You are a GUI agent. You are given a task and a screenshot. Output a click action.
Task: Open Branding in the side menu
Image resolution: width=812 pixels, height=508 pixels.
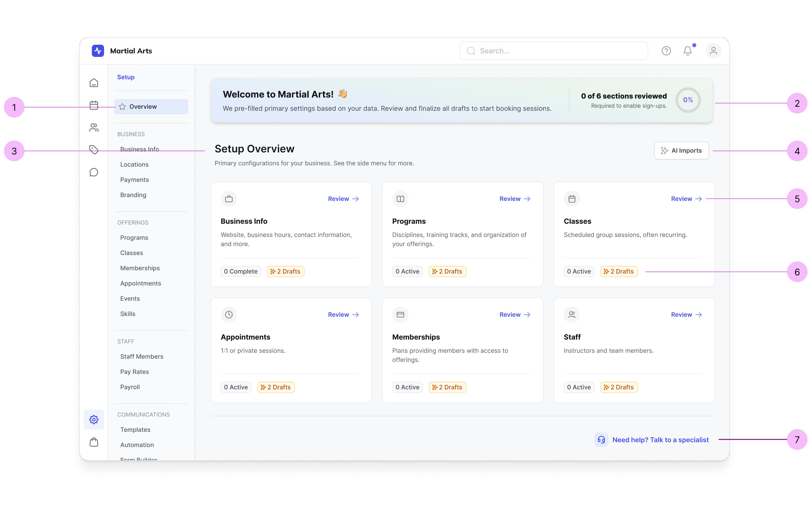133,195
